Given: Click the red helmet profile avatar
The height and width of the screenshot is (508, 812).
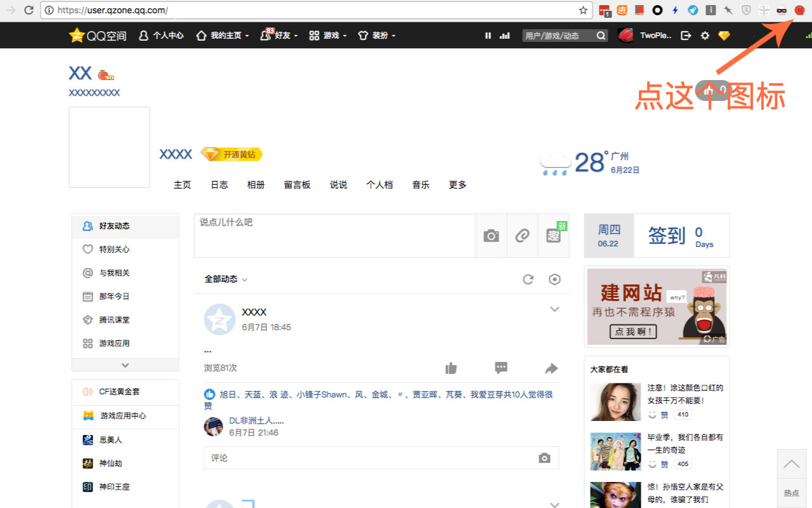Looking at the screenshot, I should coord(626,36).
